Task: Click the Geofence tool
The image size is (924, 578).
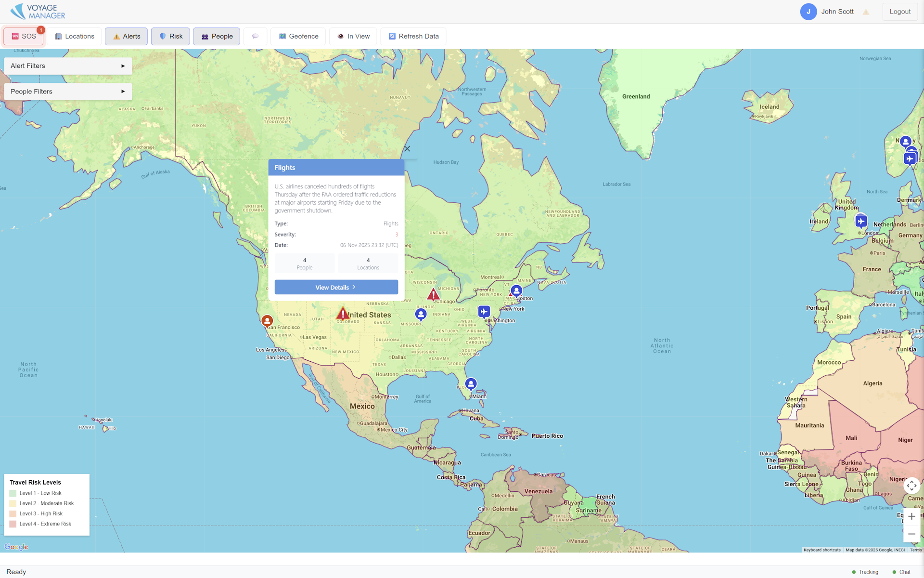Action: [297, 36]
